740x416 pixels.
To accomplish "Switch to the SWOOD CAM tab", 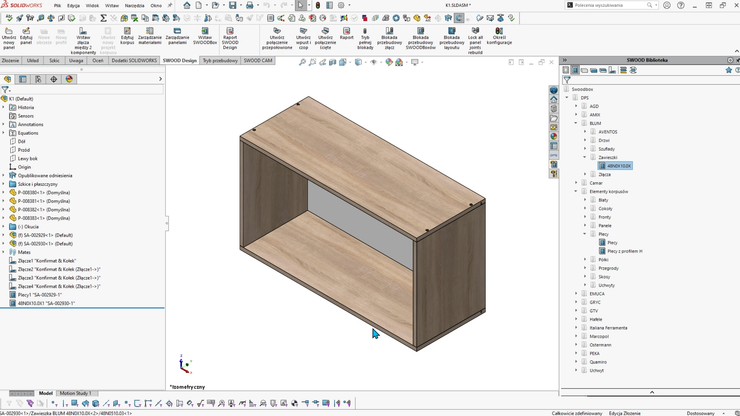I will pyautogui.click(x=257, y=60).
